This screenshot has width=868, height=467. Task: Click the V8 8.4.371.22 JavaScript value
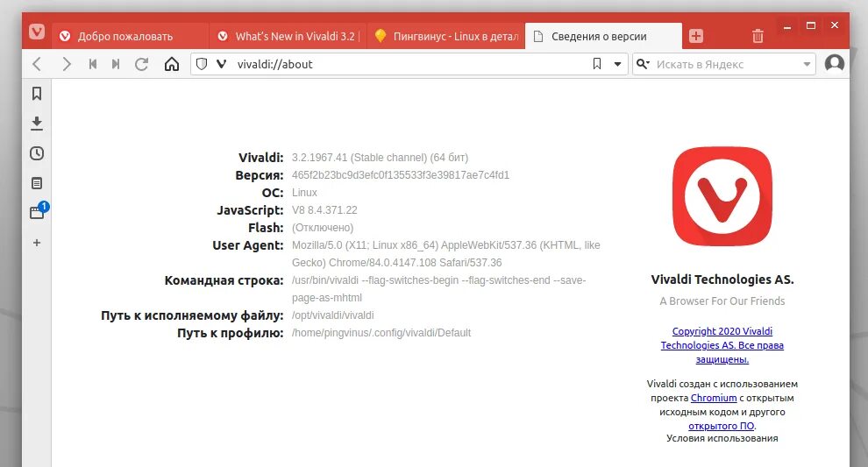(324, 210)
